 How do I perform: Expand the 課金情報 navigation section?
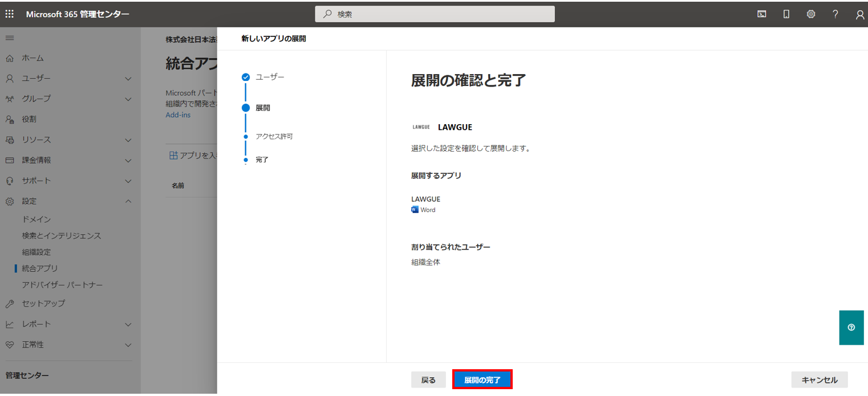pos(128,161)
